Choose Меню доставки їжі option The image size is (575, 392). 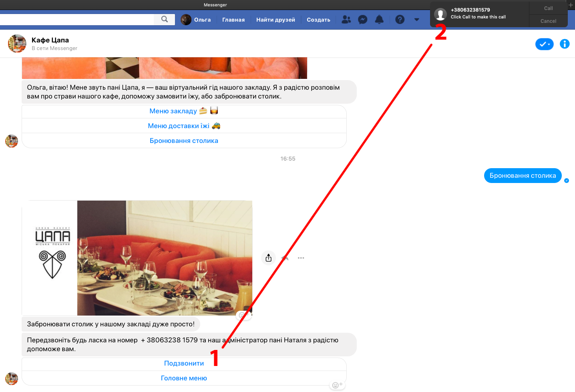(x=184, y=126)
